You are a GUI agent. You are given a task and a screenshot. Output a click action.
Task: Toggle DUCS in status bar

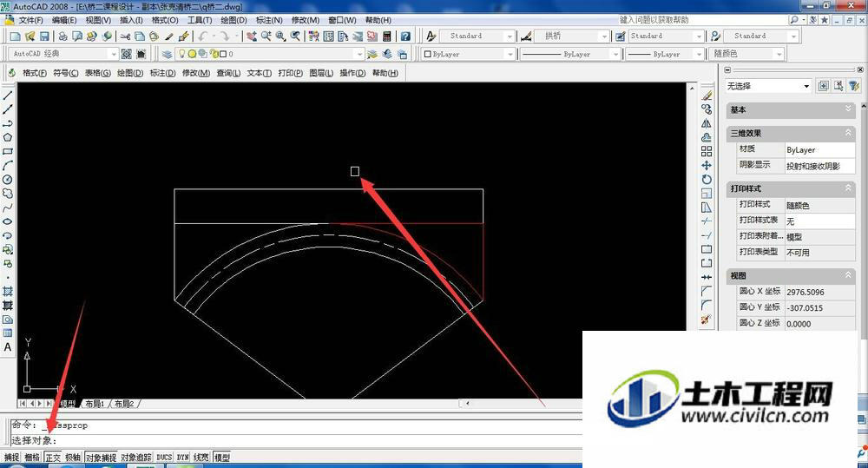164,458
